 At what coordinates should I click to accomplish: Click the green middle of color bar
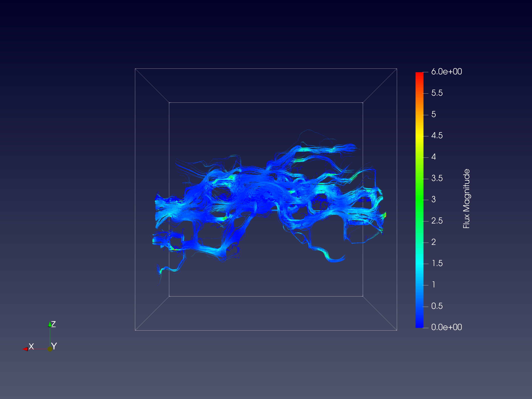[x=420, y=200]
